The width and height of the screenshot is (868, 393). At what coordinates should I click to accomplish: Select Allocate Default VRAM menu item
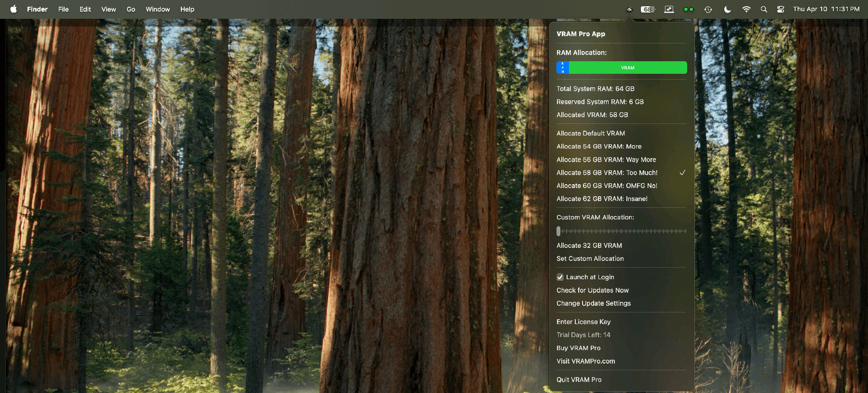click(591, 134)
